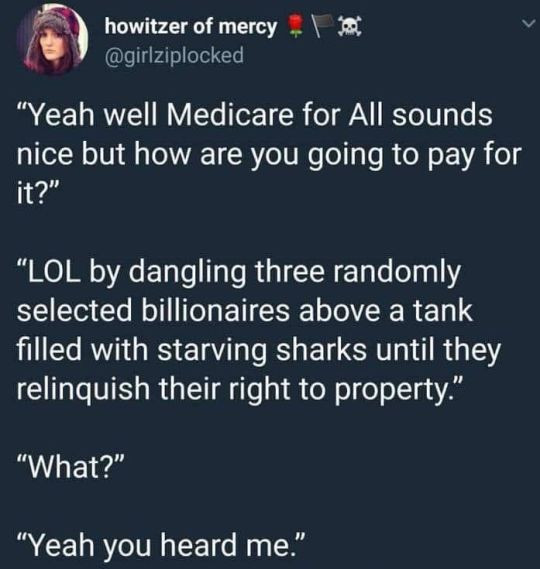
Task: Open the @girlziplocked handle link
Action: [174, 55]
